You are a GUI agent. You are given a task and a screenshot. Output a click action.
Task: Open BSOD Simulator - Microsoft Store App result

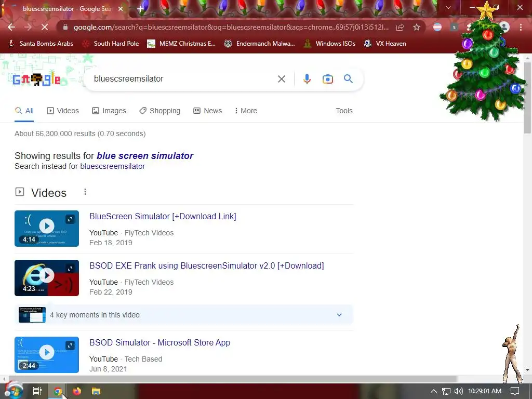pyautogui.click(x=160, y=343)
